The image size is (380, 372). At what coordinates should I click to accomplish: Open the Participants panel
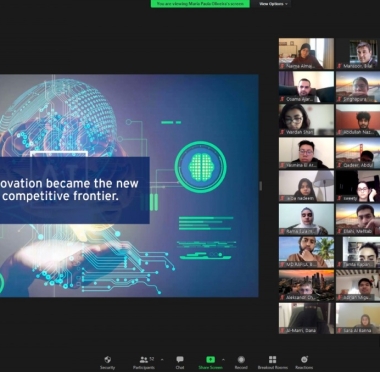pyautogui.click(x=144, y=363)
